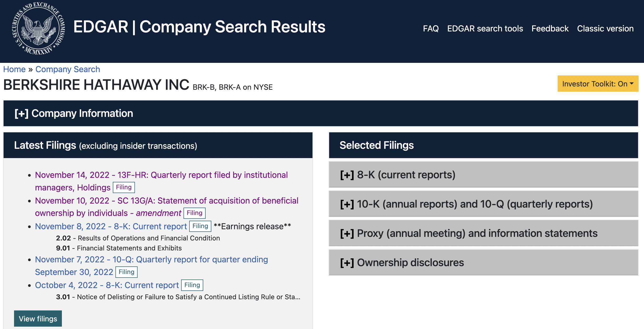Open 10-Q quarterly report for September 30, 2022
Image resolution: width=644 pixels, height=329 pixels.
pyautogui.click(x=151, y=259)
